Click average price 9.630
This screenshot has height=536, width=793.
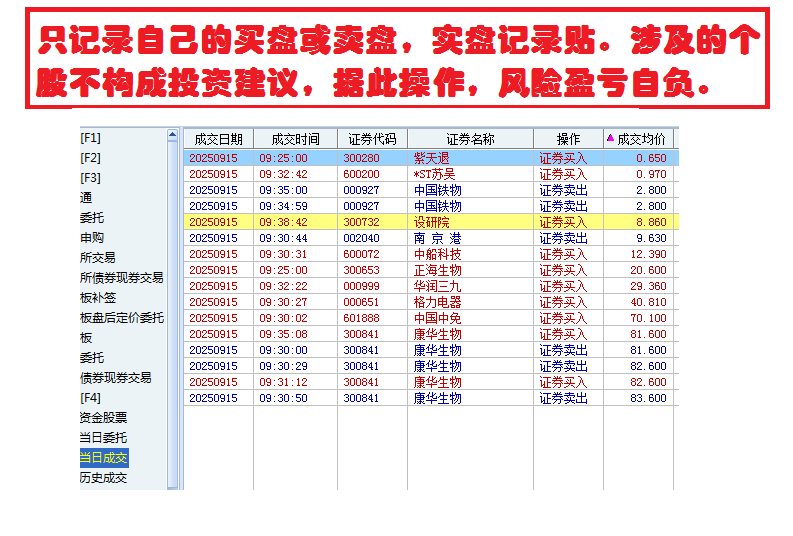651,238
